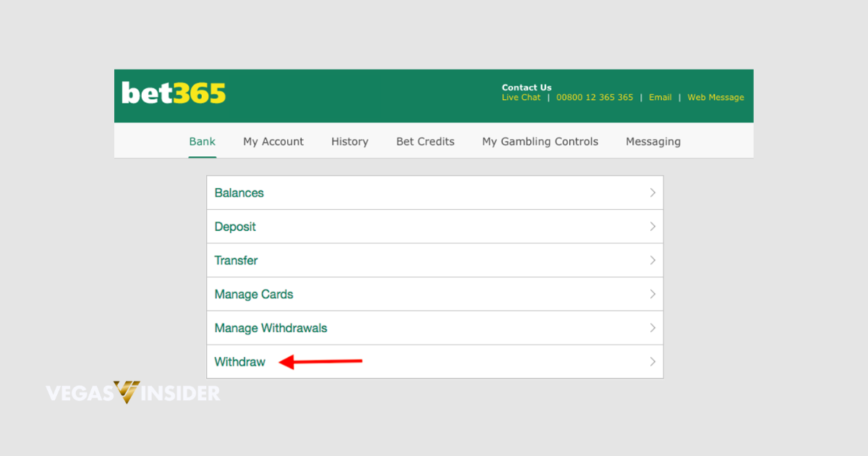Click the Contact Us heading
This screenshot has height=456, width=868.
(x=527, y=88)
